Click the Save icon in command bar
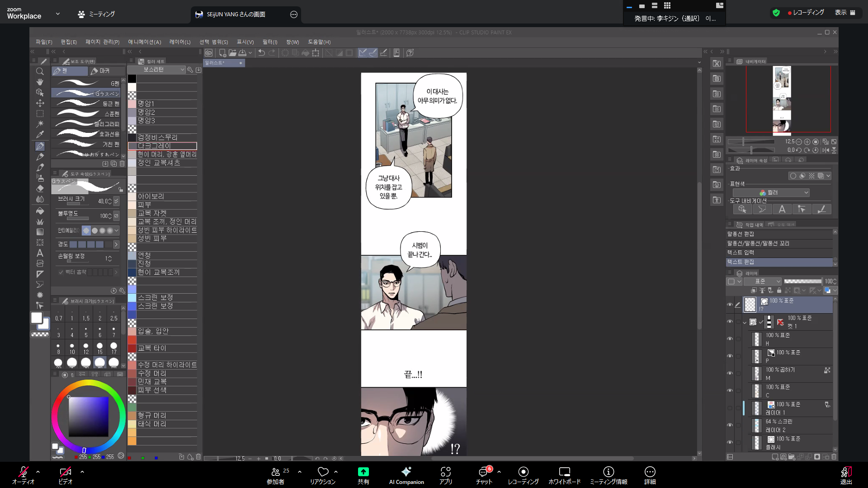 point(243,53)
